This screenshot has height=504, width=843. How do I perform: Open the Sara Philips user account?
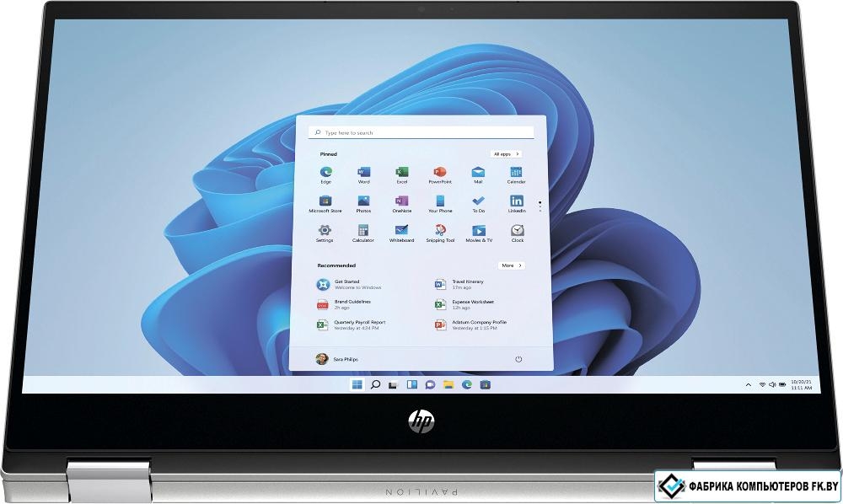337,359
